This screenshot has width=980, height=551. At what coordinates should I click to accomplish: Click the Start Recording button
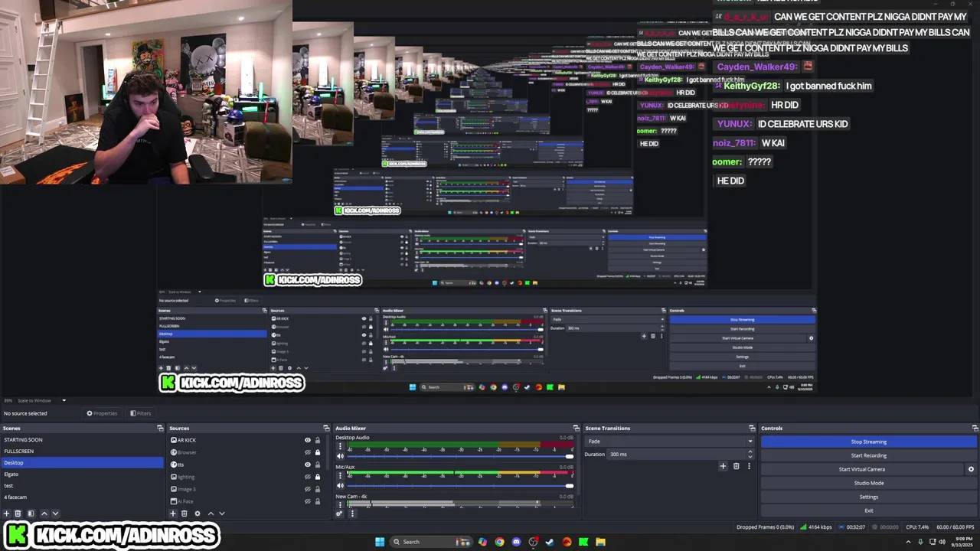[869, 455]
